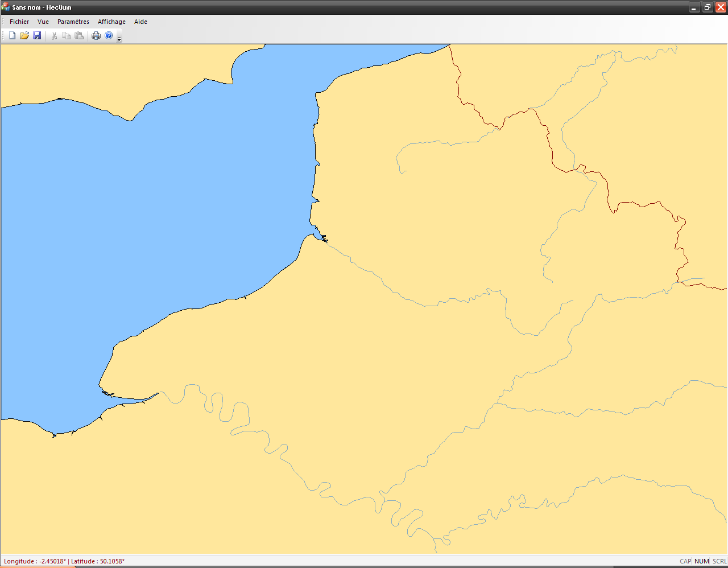
Task: Open help via the blue question mark icon
Action: tap(109, 36)
